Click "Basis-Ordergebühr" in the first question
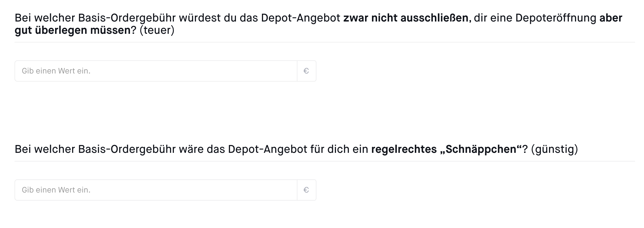The width and height of the screenshot is (644, 228). click(127, 18)
